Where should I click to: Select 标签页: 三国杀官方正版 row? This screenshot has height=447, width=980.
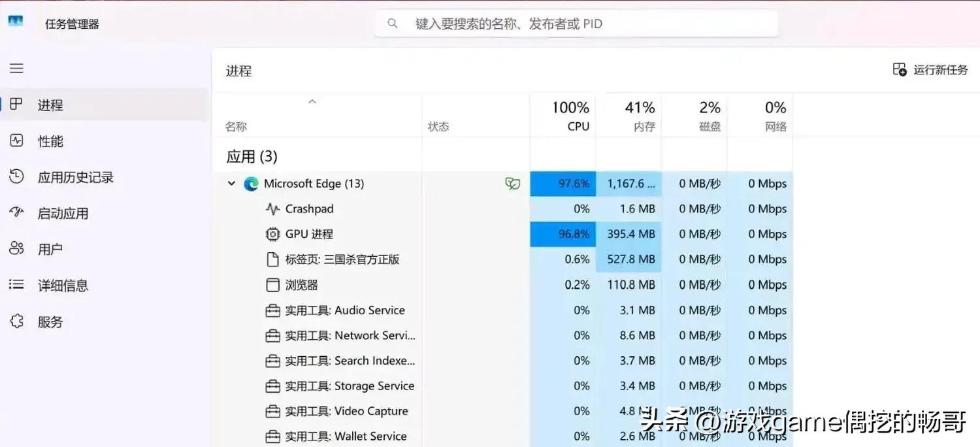[x=502, y=259]
